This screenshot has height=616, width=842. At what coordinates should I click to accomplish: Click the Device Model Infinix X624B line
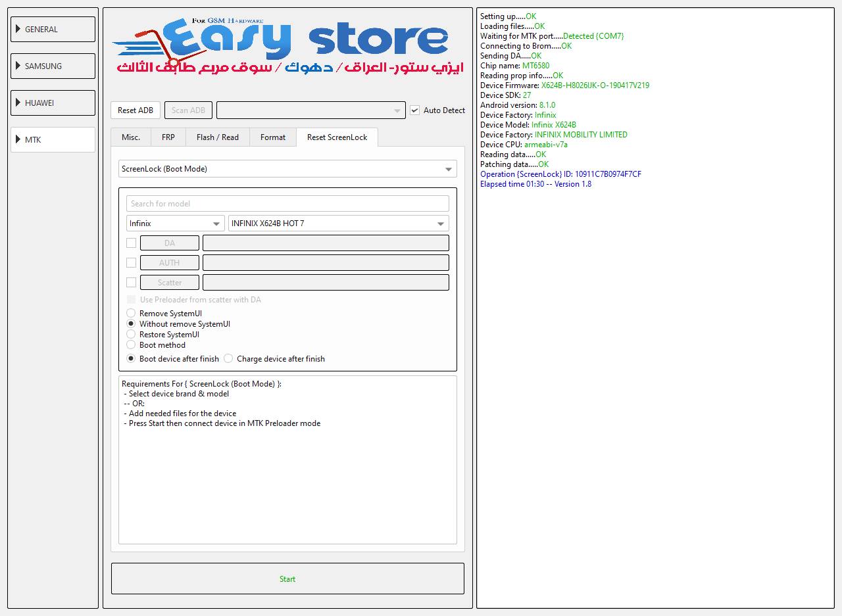[528, 125]
